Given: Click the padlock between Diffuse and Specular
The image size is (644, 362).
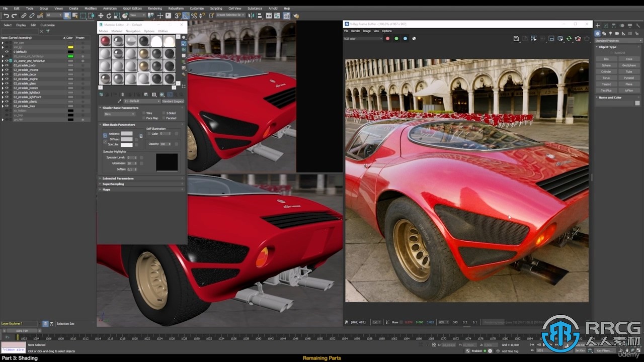Looking at the screenshot, I should [141, 136].
